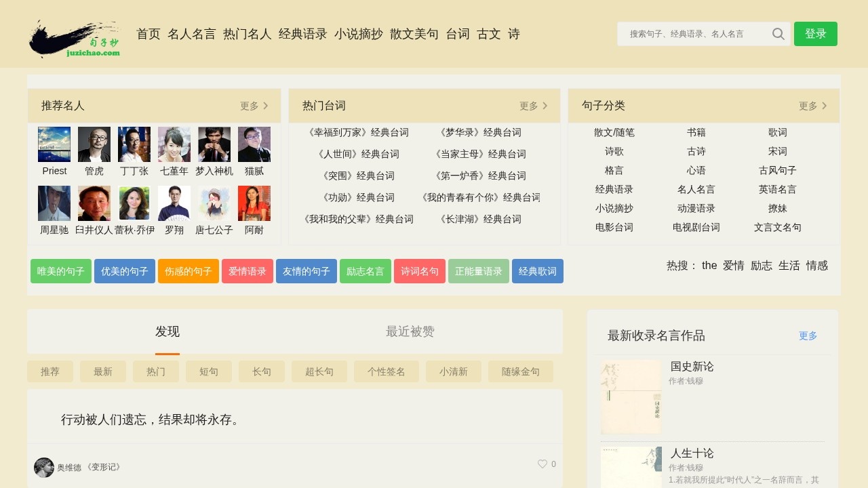The image size is (868, 488).
Task: Click the 国史新论 book cover
Action: pyautogui.click(x=631, y=396)
